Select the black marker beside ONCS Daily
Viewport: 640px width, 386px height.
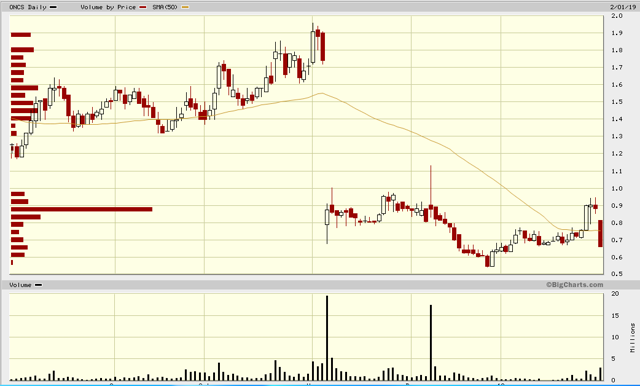[x=53, y=7]
